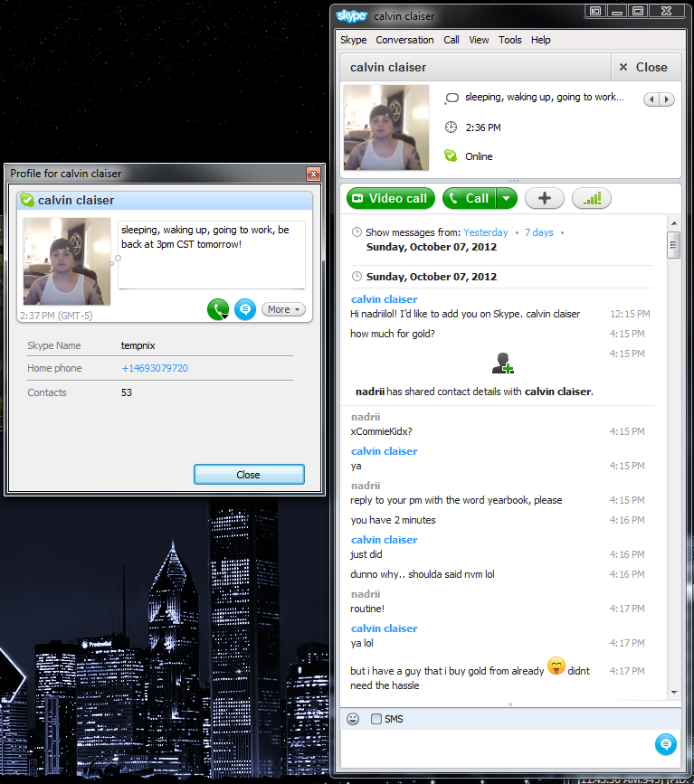
Task: Click the message 'xCommieKidx?'
Action: point(381,431)
